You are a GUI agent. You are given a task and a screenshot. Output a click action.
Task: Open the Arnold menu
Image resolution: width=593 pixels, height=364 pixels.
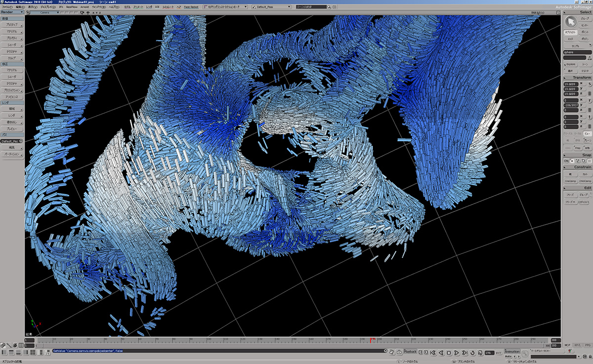(x=86, y=7)
